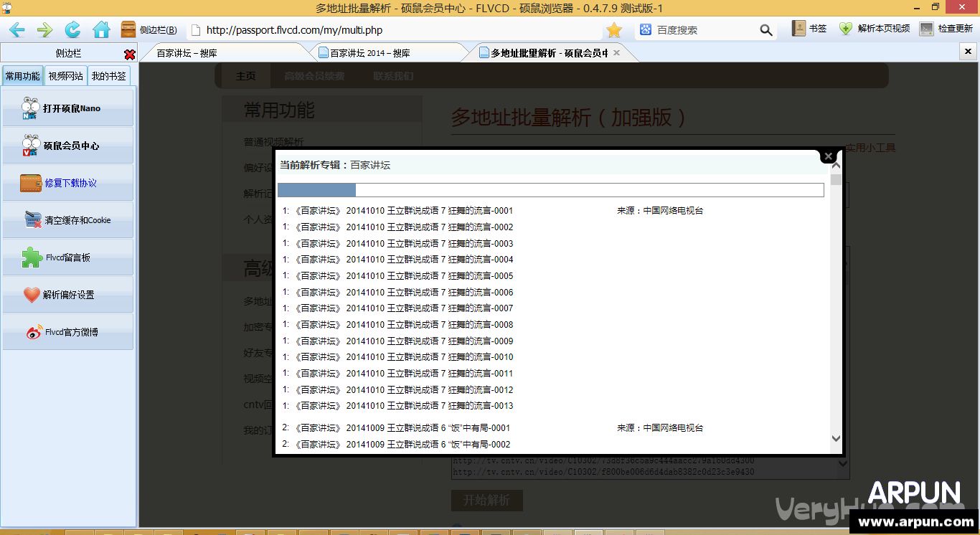Click the list row ending in 狂舞的流言-0004

[x=397, y=260]
